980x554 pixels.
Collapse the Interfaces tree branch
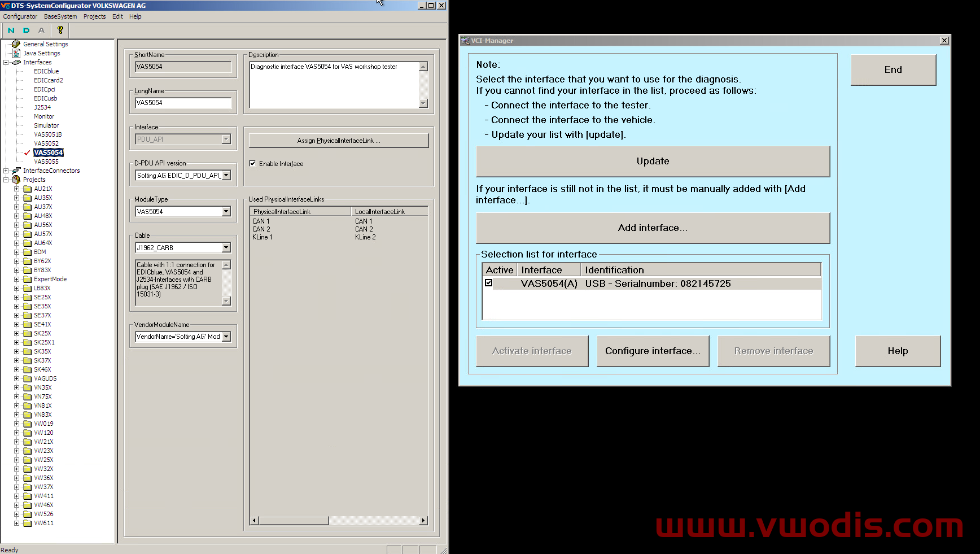coord(6,62)
